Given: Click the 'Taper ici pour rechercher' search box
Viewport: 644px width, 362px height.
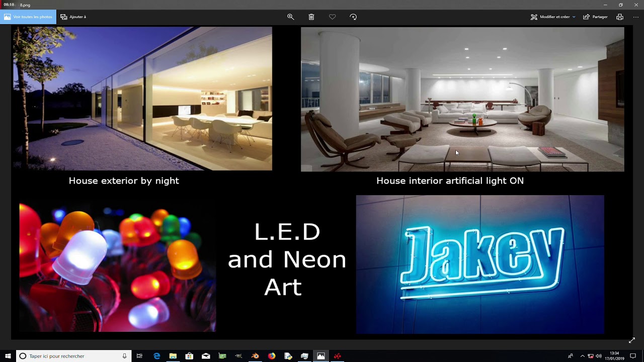Looking at the screenshot, I should pyautogui.click(x=73, y=356).
